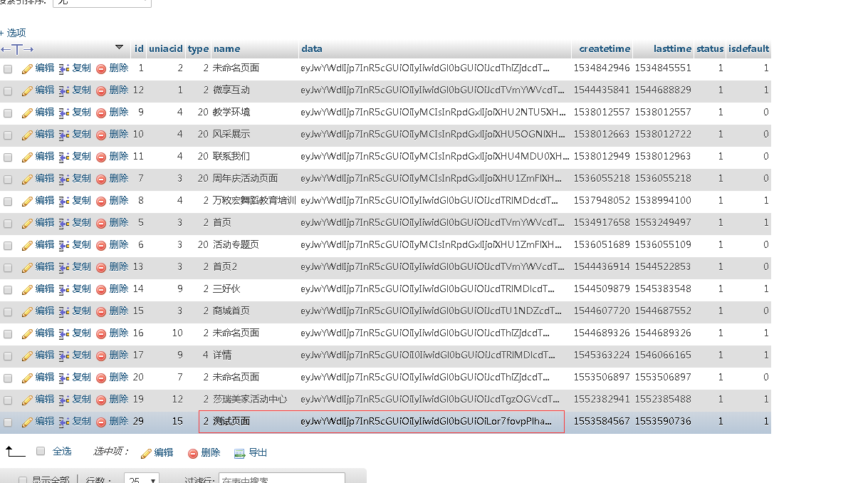Check the 全选 select-all checkbox

point(41,451)
